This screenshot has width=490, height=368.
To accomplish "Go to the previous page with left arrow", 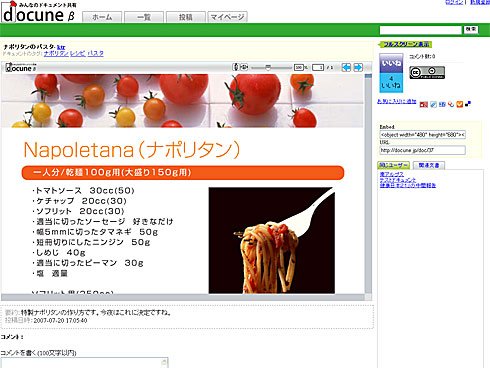I will pos(346,67).
